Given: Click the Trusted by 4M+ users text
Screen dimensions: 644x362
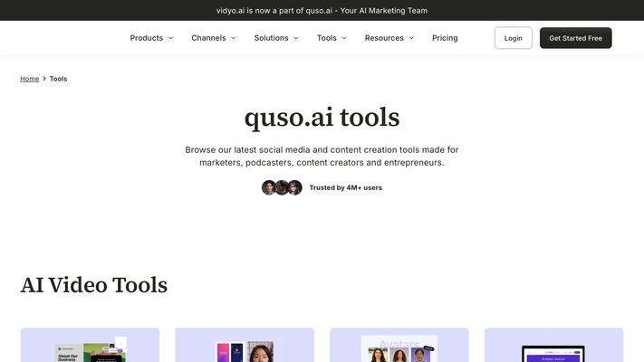Looking at the screenshot, I should point(346,187).
